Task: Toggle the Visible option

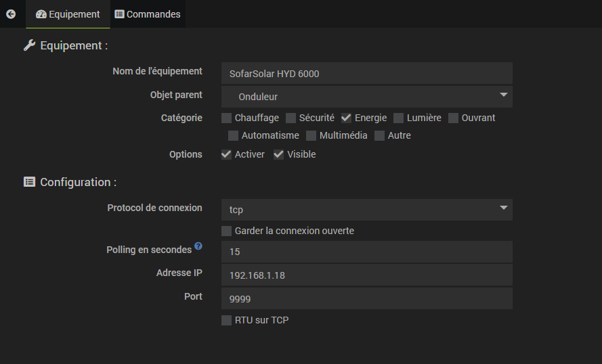Action: pyautogui.click(x=279, y=154)
